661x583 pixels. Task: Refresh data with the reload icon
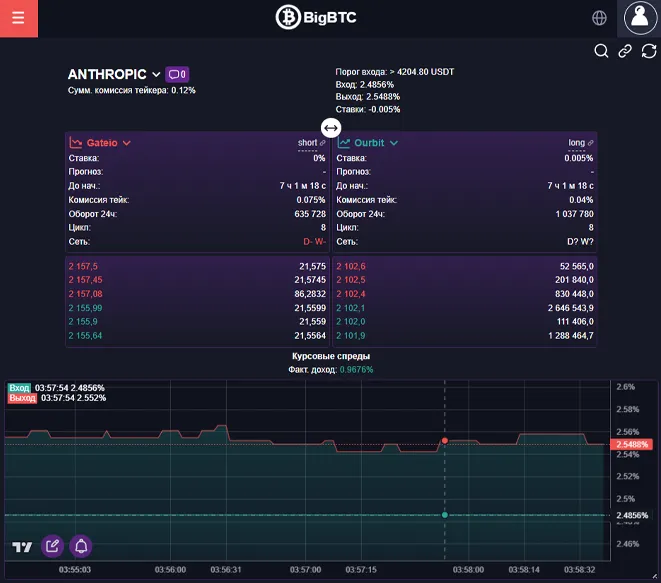click(649, 51)
